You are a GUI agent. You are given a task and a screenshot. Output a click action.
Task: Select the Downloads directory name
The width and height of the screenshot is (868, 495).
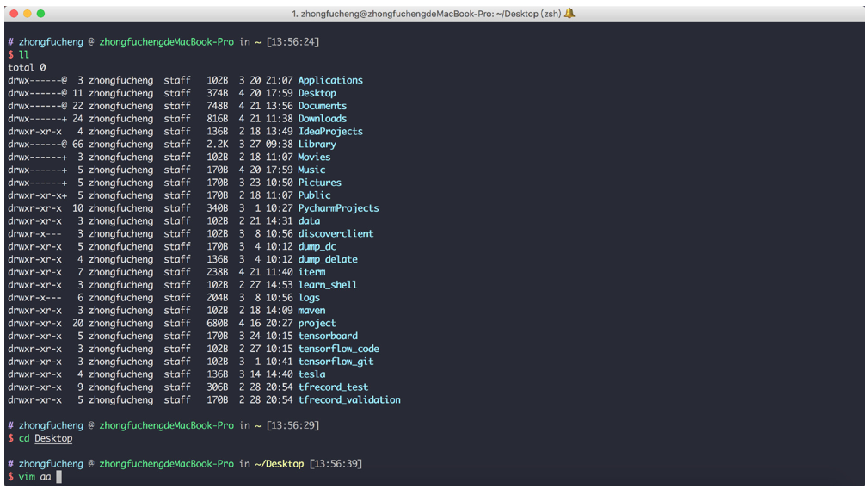323,119
